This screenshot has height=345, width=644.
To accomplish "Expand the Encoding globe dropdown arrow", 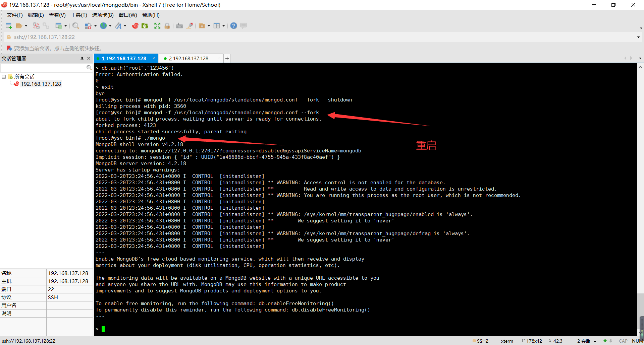I will click(110, 26).
